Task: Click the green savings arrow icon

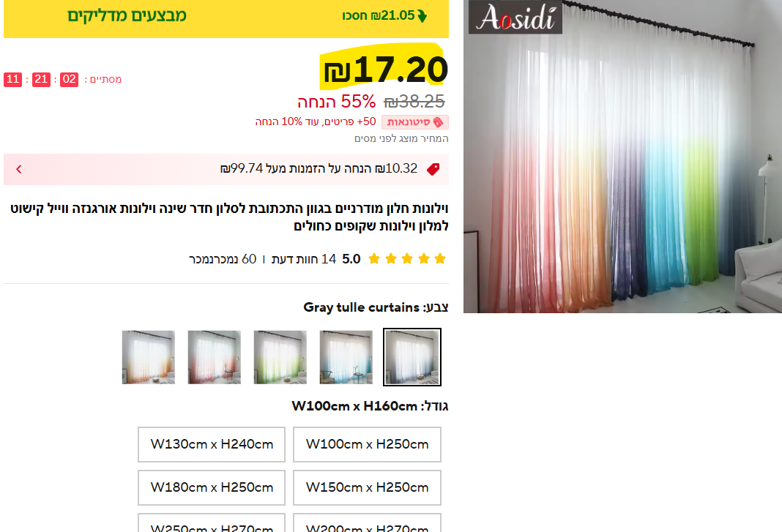Action: tap(422, 16)
